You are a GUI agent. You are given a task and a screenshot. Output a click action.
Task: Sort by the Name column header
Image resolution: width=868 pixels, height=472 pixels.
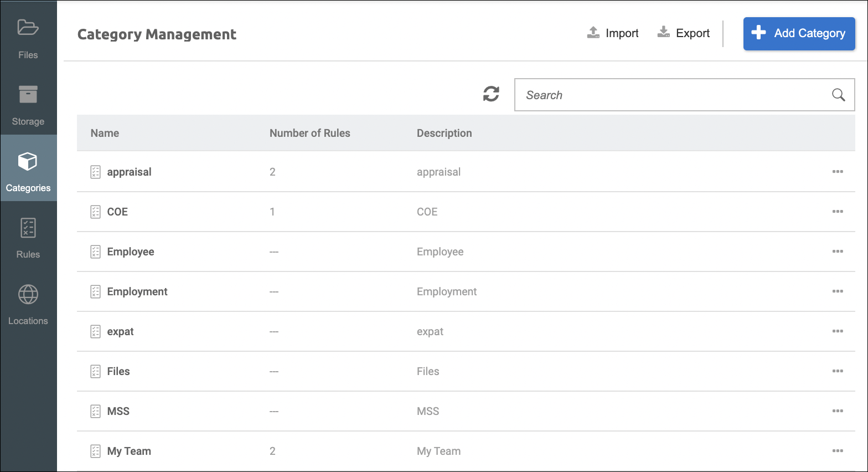pos(105,133)
